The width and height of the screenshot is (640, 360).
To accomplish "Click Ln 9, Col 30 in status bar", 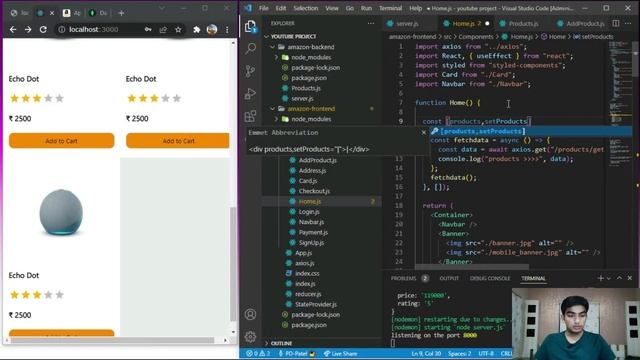I will 426,353.
